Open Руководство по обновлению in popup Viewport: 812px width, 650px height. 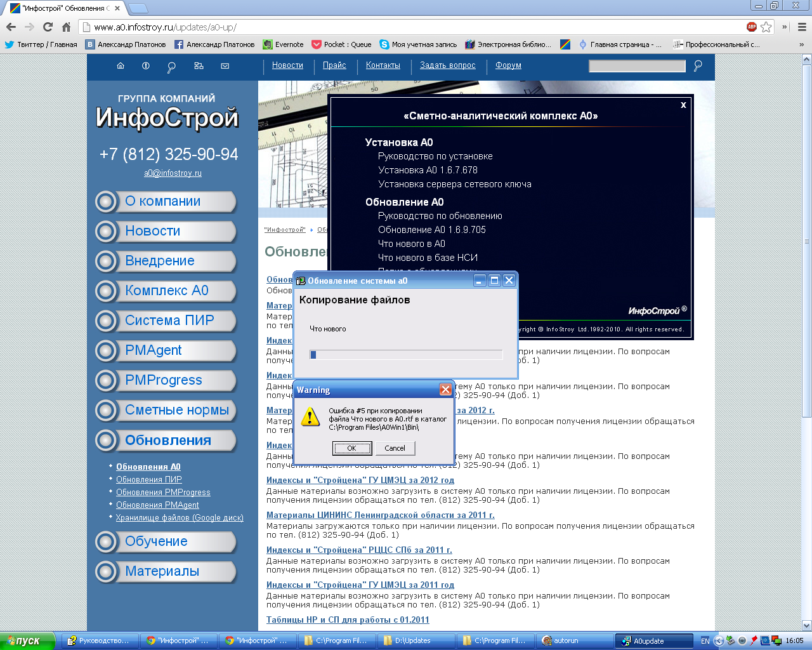[440, 216]
